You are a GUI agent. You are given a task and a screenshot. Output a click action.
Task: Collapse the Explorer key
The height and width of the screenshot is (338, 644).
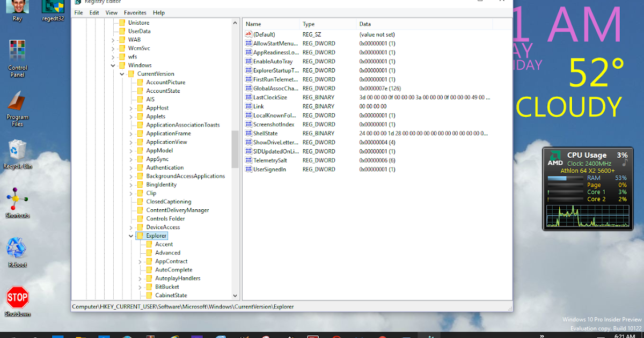click(x=131, y=236)
